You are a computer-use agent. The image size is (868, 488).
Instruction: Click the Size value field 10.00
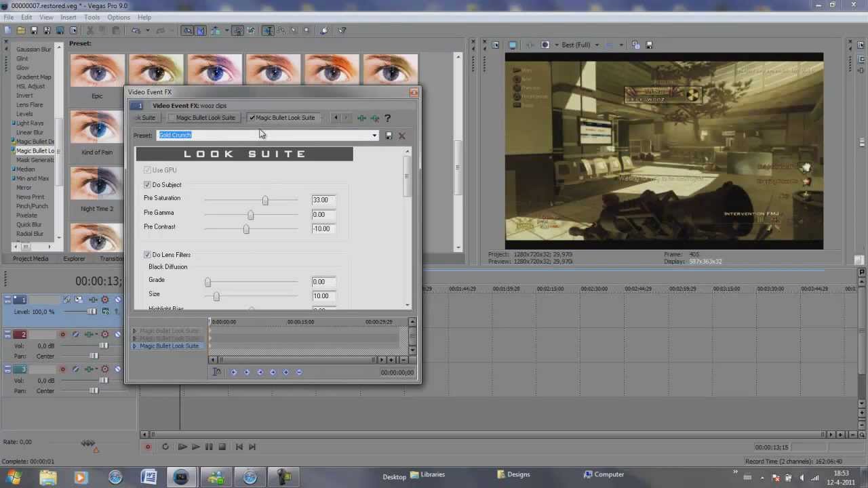click(x=323, y=296)
